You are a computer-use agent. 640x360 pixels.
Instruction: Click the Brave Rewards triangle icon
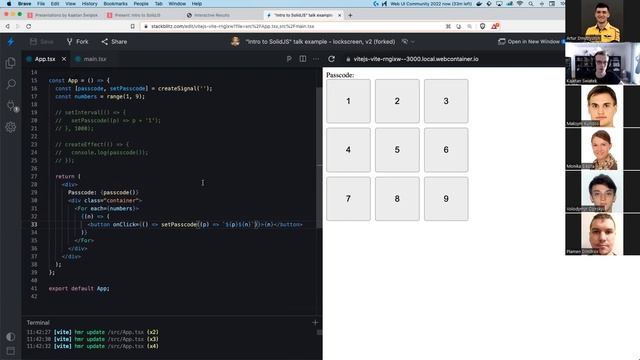coord(494,26)
